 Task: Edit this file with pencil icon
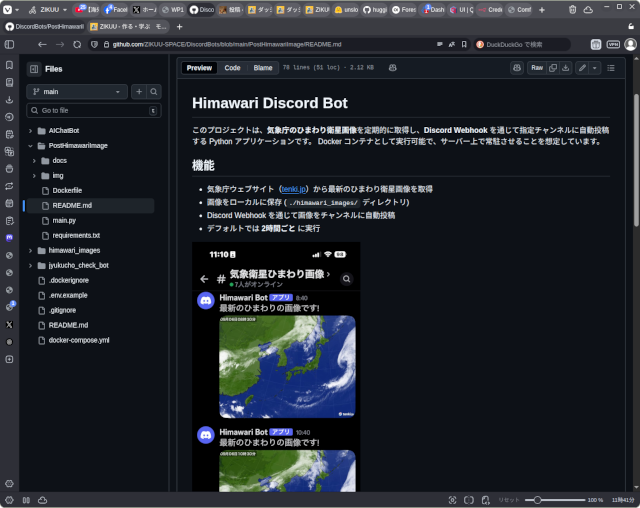582,68
